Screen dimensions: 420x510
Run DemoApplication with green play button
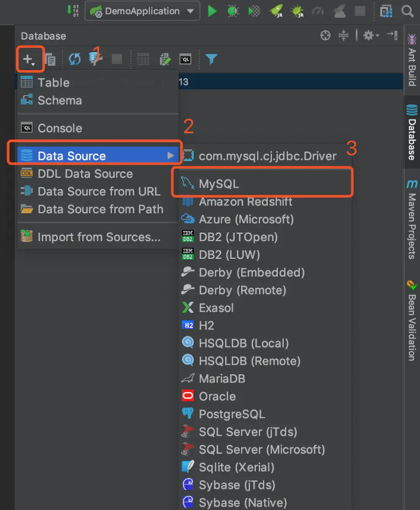pyautogui.click(x=212, y=11)
